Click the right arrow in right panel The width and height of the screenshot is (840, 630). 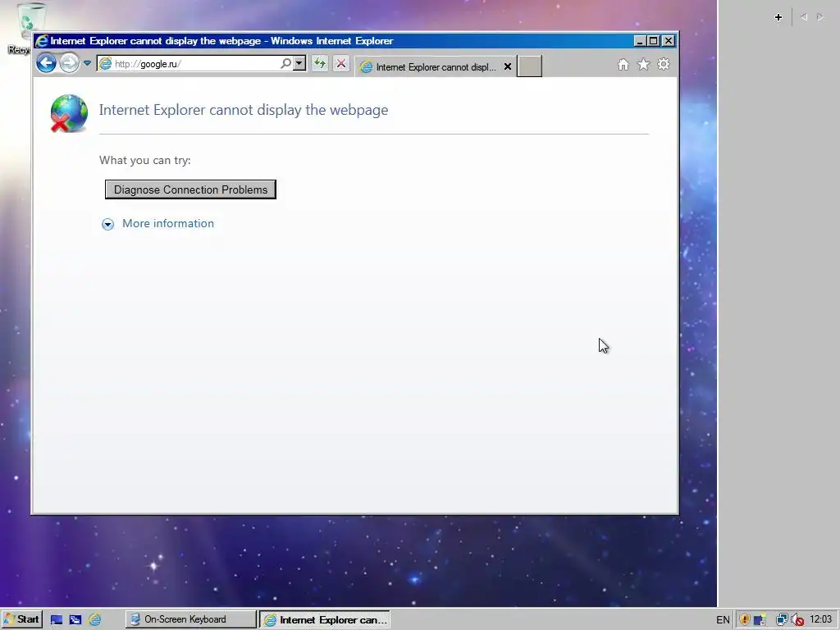(820, 17)
